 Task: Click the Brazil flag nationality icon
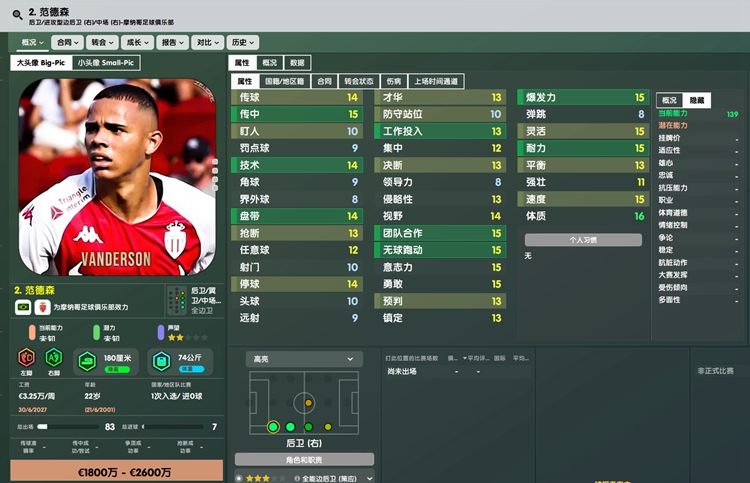(x=23, y=307)
